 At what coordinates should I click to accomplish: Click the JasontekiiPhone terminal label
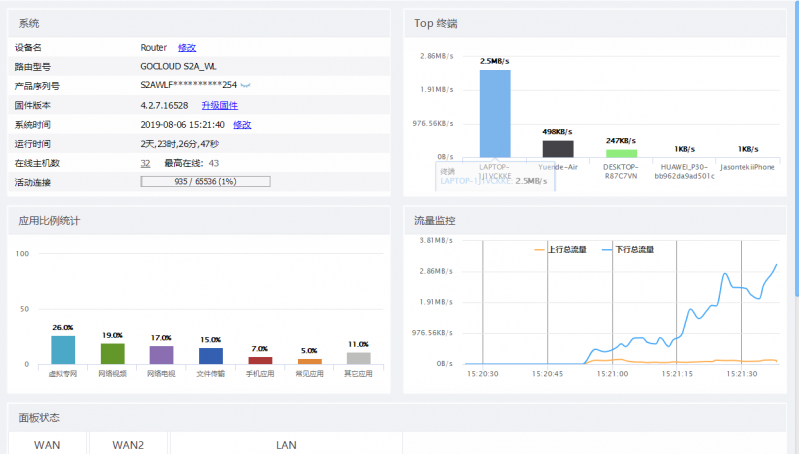747,167
